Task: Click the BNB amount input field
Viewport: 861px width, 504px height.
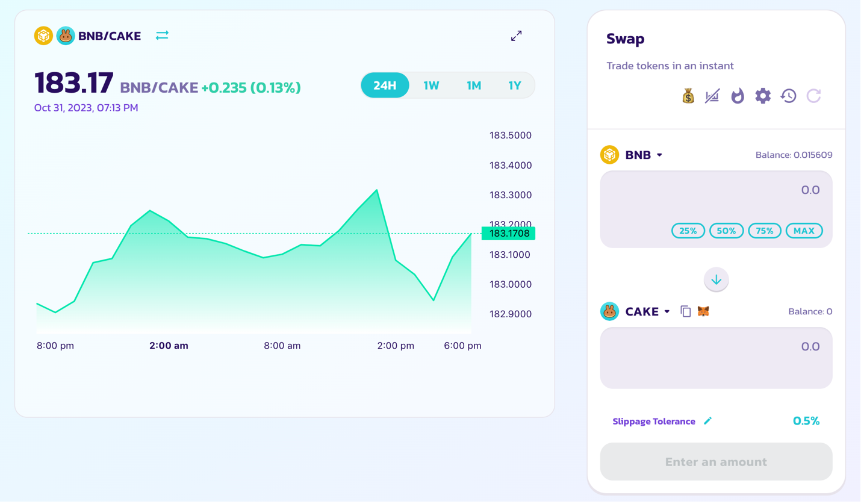Action: [716, 190]
